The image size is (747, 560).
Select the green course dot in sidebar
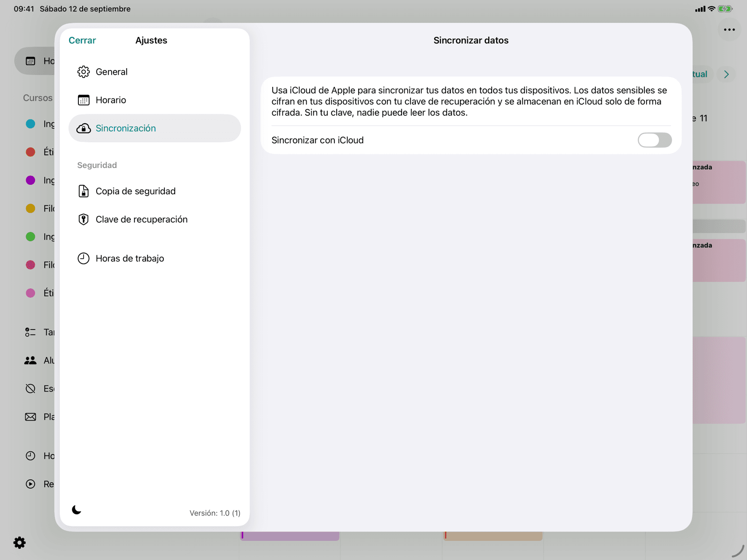tap(30, 237)
